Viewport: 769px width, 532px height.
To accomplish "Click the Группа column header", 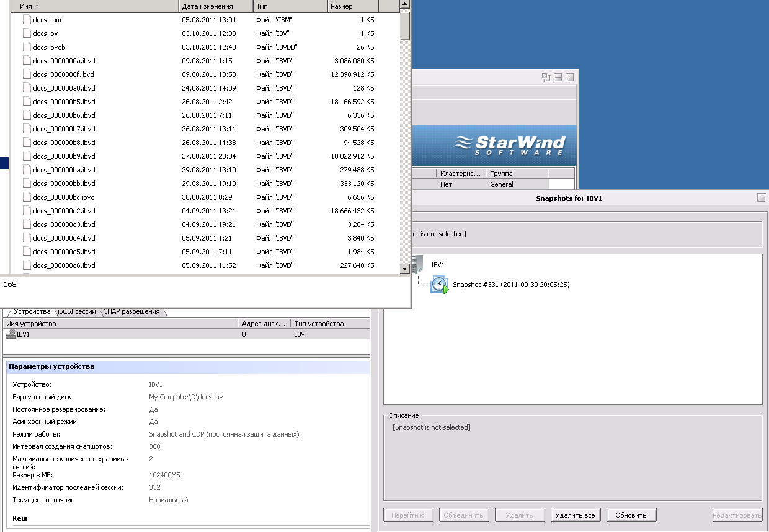I will 517,174.
